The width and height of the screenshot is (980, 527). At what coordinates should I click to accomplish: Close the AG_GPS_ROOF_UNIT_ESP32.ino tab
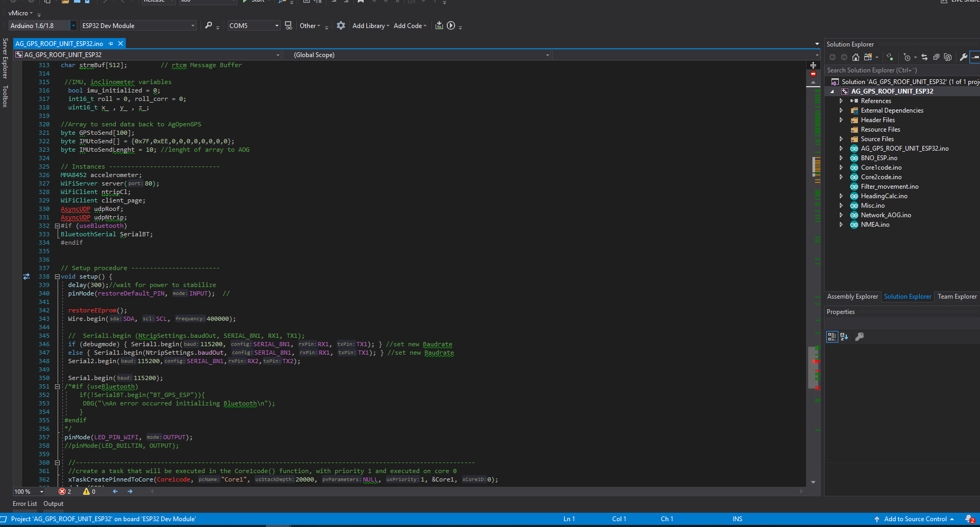tap(121, 44)
